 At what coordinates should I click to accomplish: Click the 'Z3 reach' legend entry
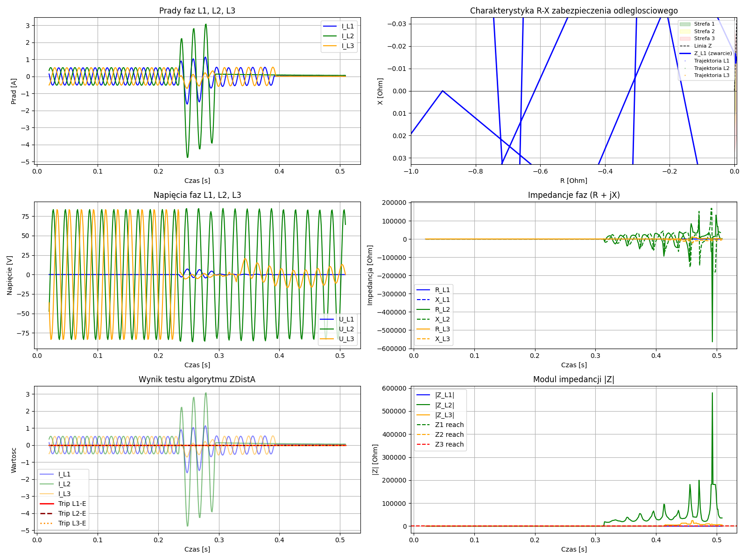pos(449,444)
